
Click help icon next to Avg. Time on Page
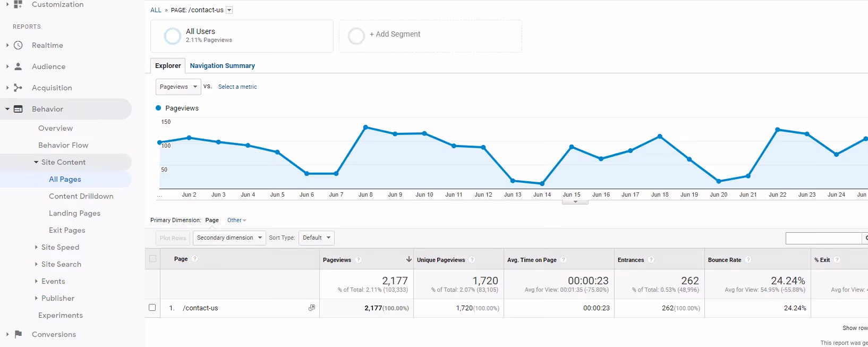563,260
